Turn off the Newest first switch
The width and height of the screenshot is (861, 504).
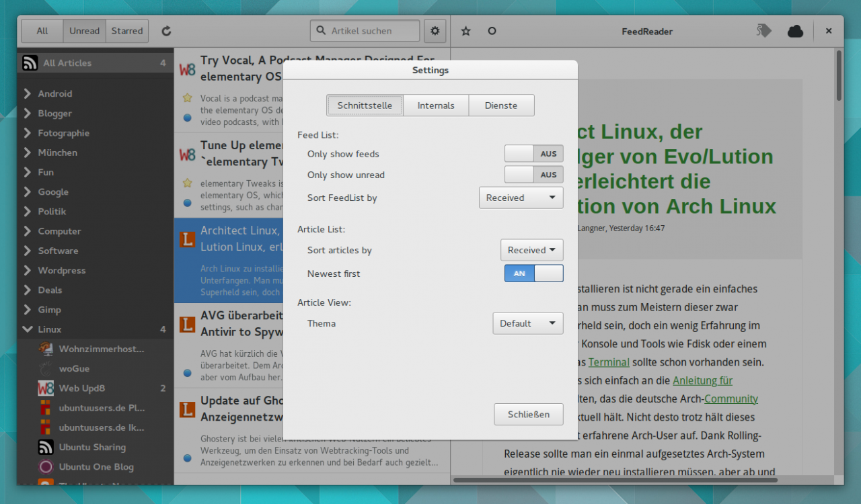point(533,274)
